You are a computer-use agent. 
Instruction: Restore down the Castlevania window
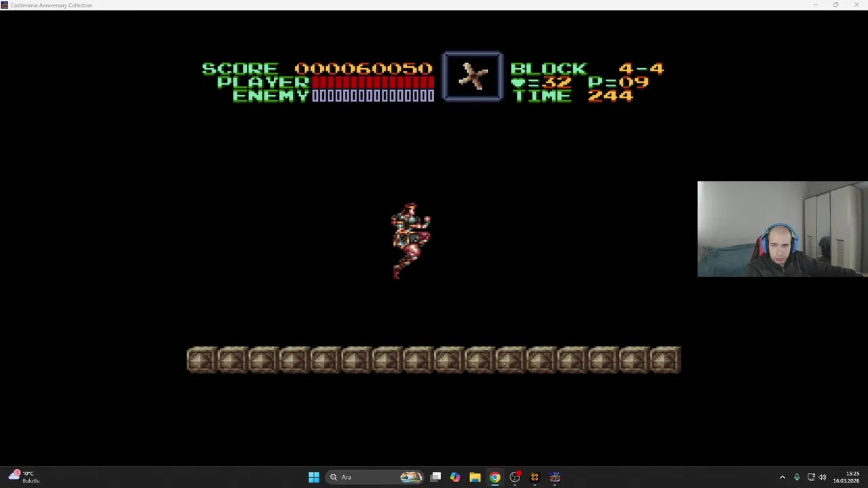835,5
